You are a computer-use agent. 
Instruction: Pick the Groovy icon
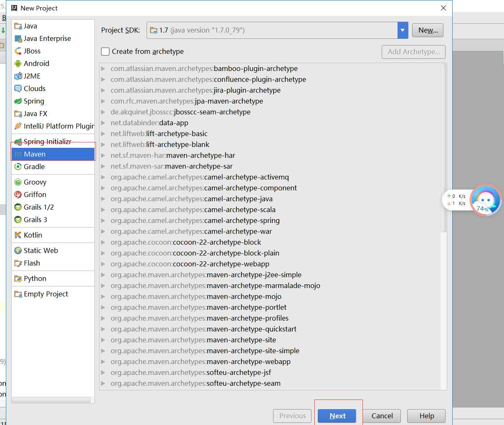18,182
